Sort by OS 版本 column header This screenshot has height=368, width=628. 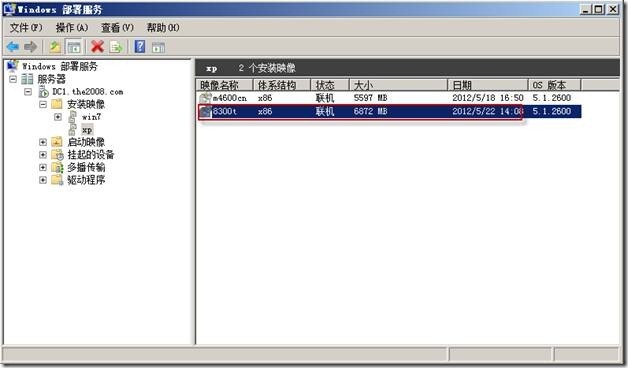[x=555, y=85]
